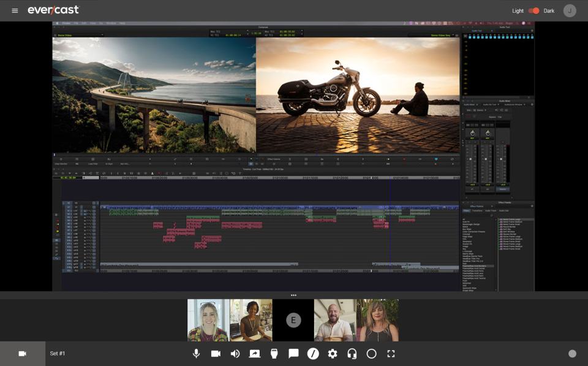Image resolution: width=588 pixels, height=366 pixels.
Task: Open settings with the gear icon
Action: [333, 354]
